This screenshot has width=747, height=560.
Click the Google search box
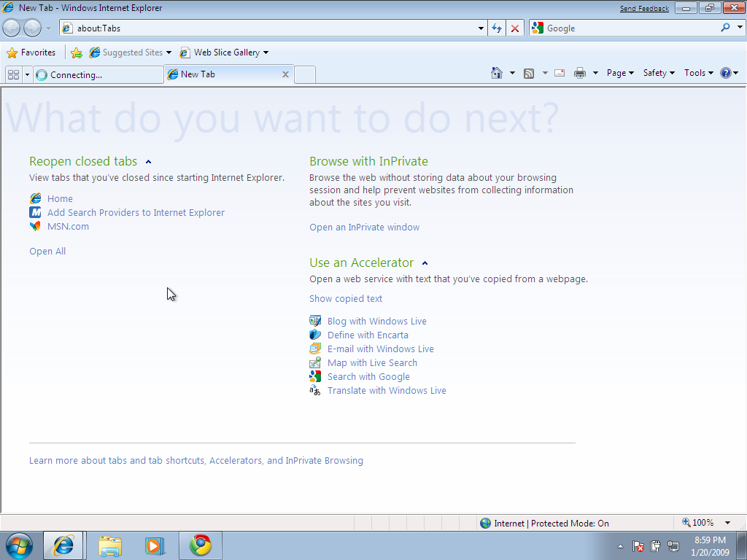(624, 28)
